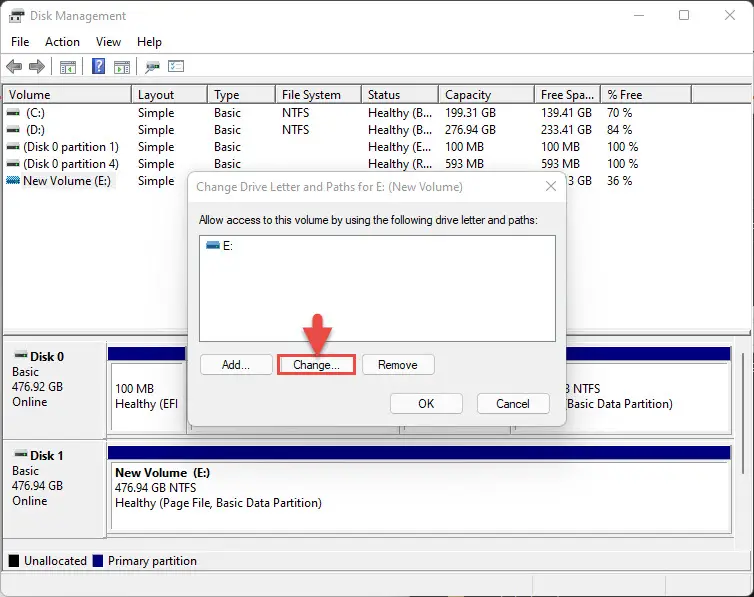This screenshot has width=754, height=597.
Task: Click the drive icon beside Disk 0 partition 1
Action: (x=13, y=147)
